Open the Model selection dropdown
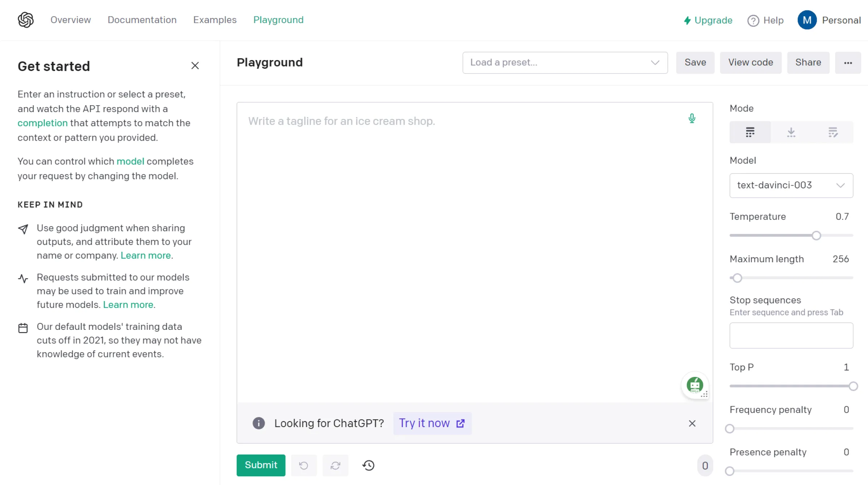 [x=791, y=185]
